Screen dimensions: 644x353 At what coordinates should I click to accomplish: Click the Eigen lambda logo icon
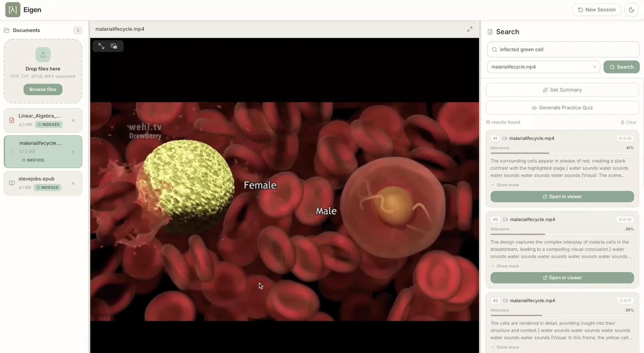(12, 10)
